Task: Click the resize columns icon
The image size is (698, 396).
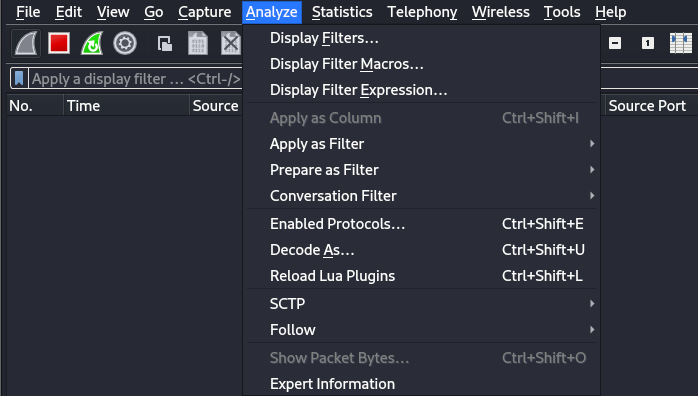Action: coord(681,43)
